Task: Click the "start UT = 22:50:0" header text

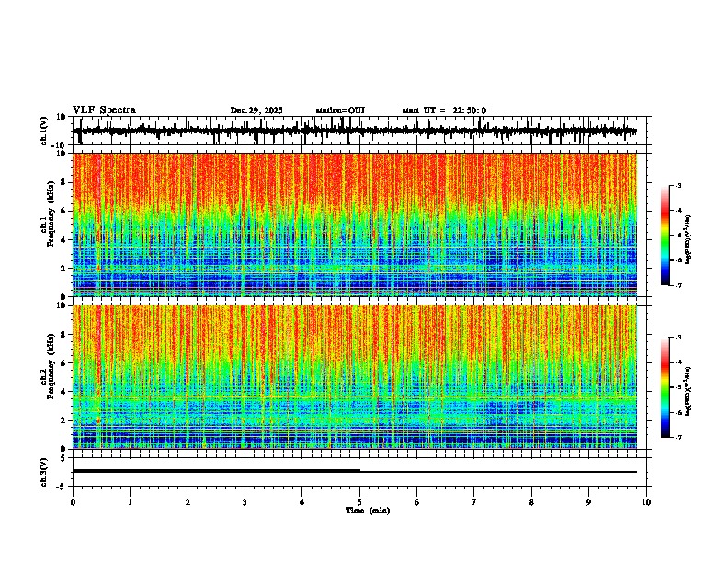Action: 444,110
